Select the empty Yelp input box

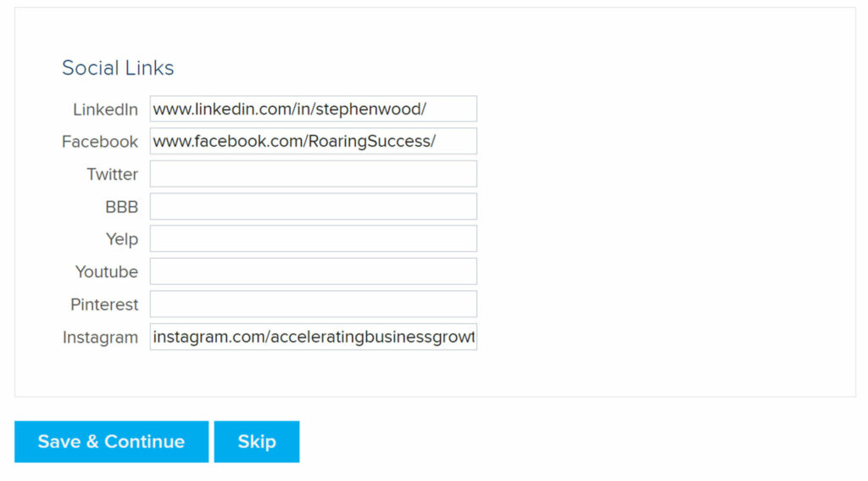pyautogui.click(x=314, y=239)
